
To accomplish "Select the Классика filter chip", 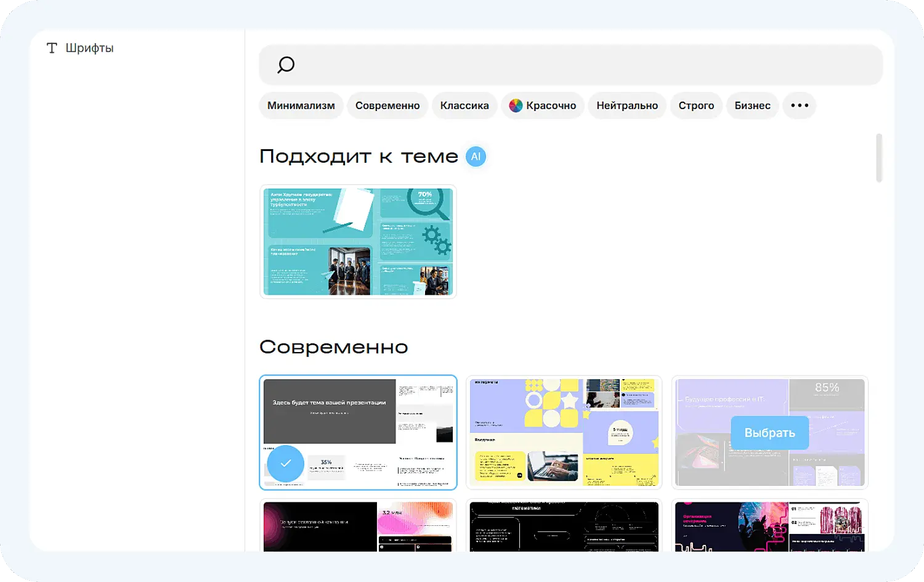I will [464, 105].
